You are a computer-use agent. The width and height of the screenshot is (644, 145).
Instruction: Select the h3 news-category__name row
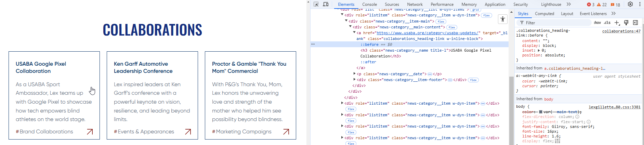[426, 53]
